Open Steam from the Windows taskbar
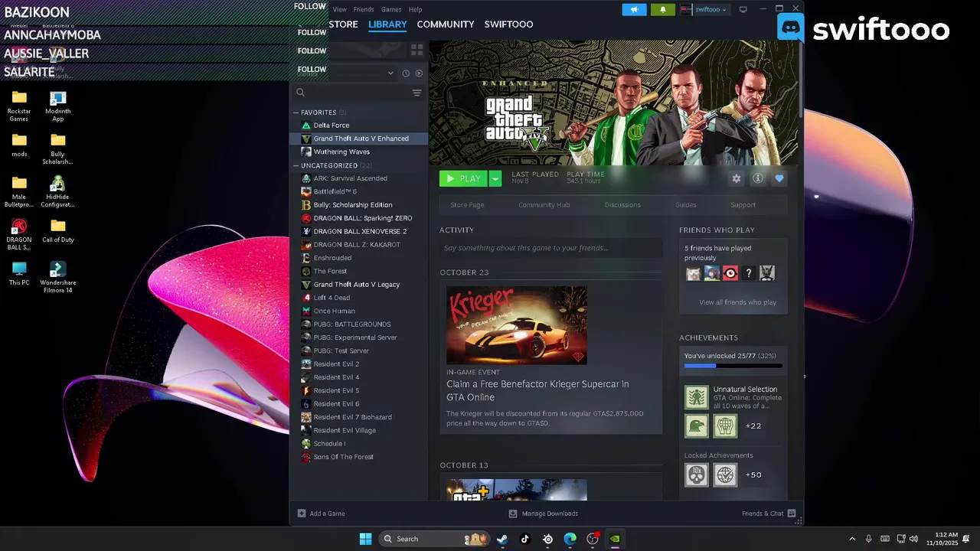This screenshot has height=551, width=980. click(x=502, y=539)
